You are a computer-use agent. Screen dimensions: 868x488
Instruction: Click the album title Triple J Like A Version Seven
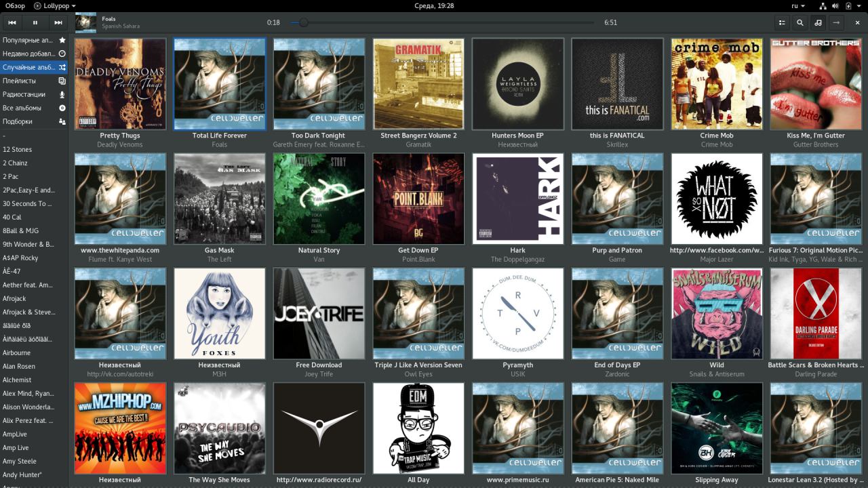[418, 365]
